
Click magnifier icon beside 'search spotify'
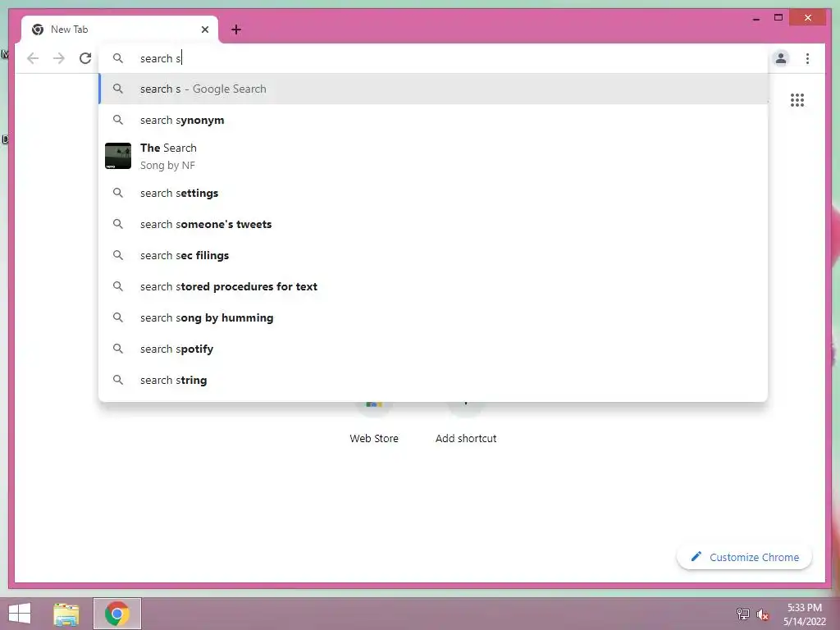click(118, 349)
